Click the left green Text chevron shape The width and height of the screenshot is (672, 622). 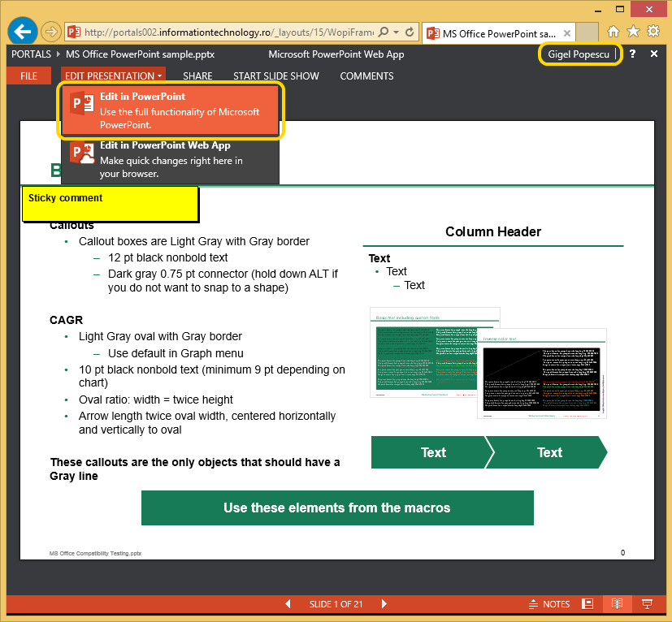[432, 452]
